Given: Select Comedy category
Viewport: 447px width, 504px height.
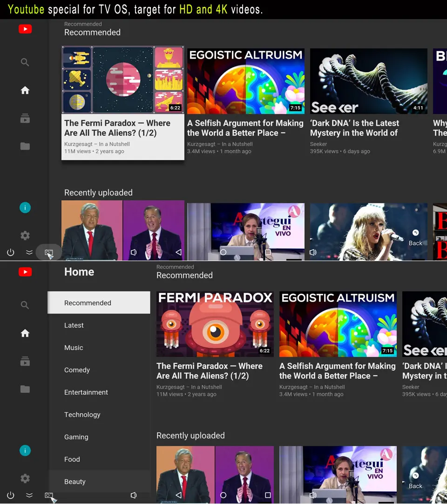Looking at the screenshot, I should pyautogui.click(x=99, y=370).
